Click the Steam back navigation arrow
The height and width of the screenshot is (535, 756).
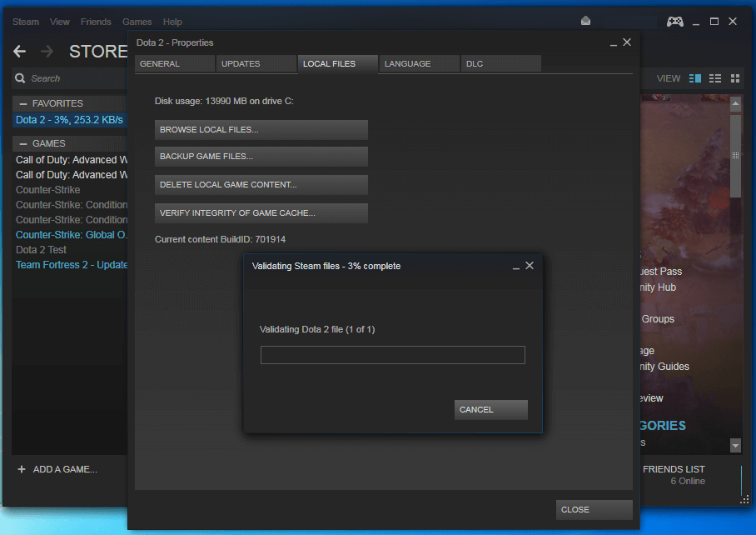pyautogui.click(x=19, y=51)
